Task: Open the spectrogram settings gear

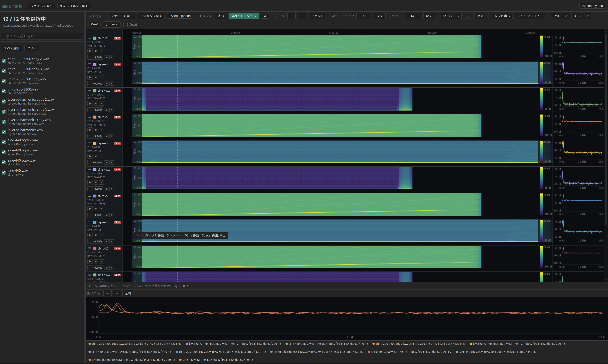Action: coord(265,16)
